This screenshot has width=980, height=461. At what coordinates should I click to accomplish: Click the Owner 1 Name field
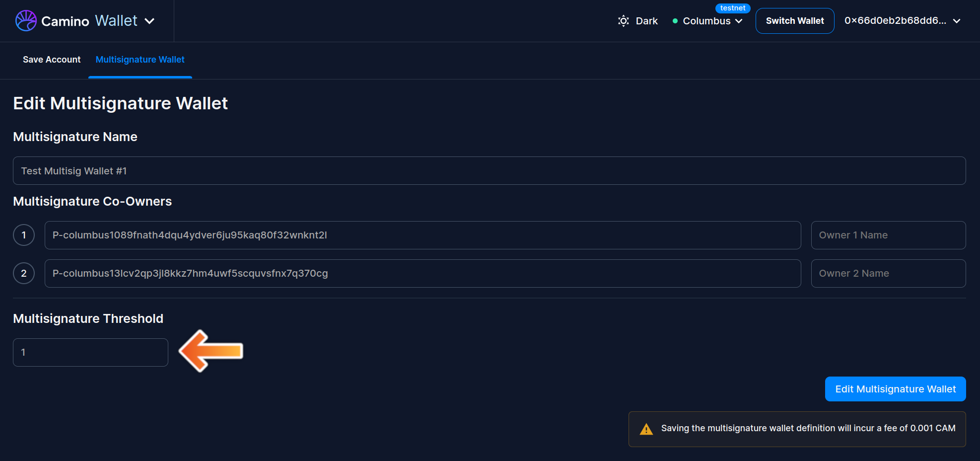click(x=888, y=235)
